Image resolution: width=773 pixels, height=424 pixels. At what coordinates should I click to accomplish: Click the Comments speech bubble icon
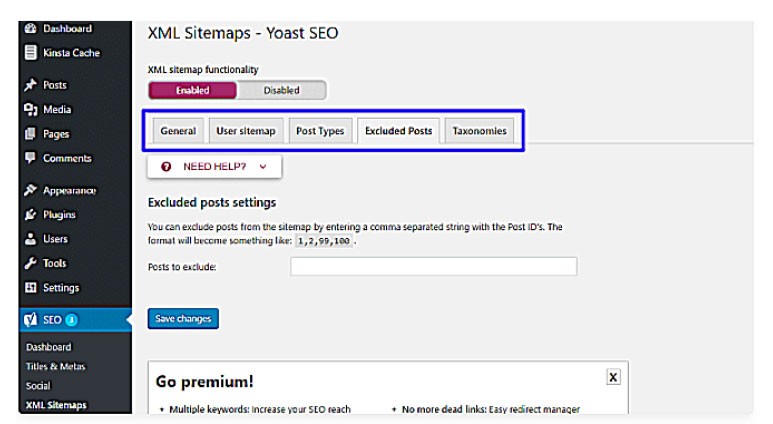[30, 158]
